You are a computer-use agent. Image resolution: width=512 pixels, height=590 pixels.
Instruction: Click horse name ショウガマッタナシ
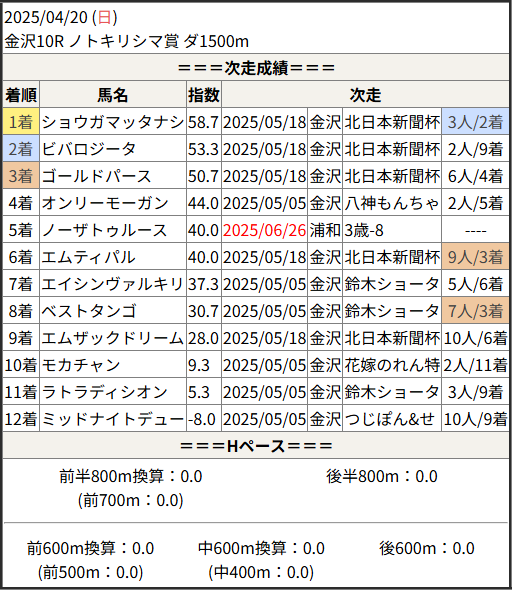(x=112, y=122)
